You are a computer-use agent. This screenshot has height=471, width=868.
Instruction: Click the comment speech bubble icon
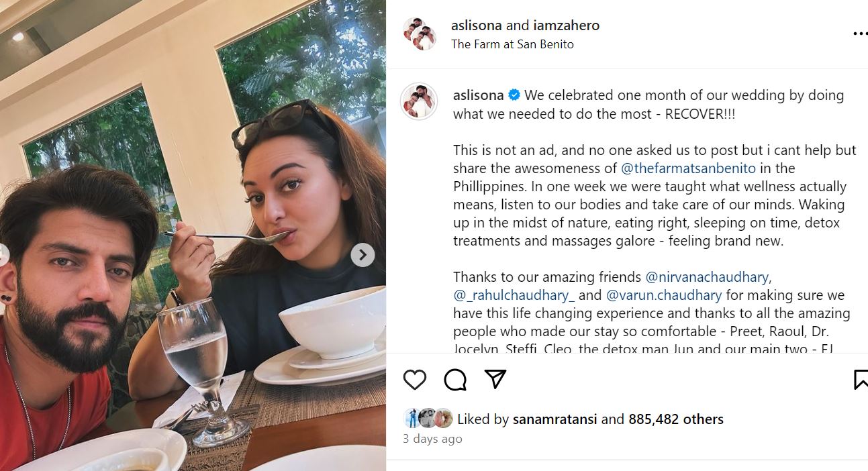coord(455,380)
